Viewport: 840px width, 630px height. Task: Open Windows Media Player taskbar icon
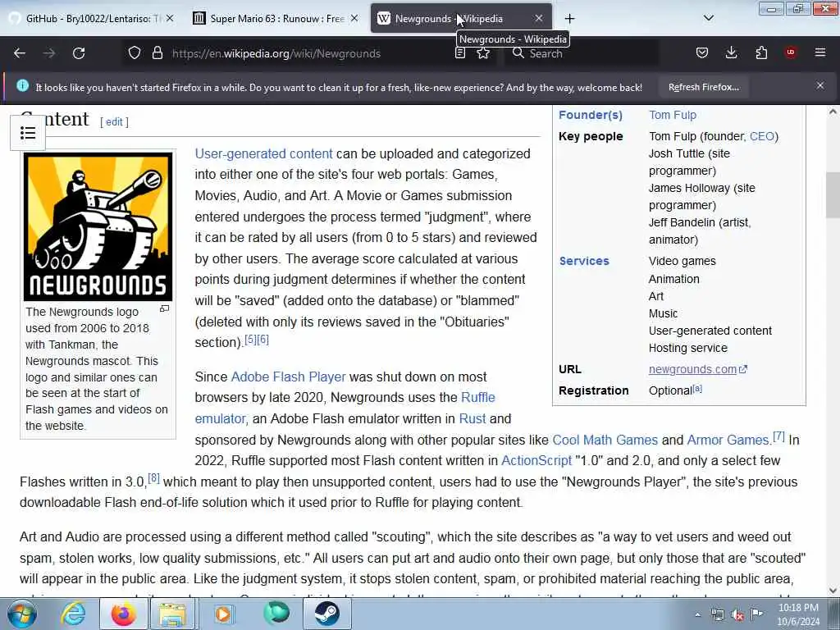(x=223, y=614)
